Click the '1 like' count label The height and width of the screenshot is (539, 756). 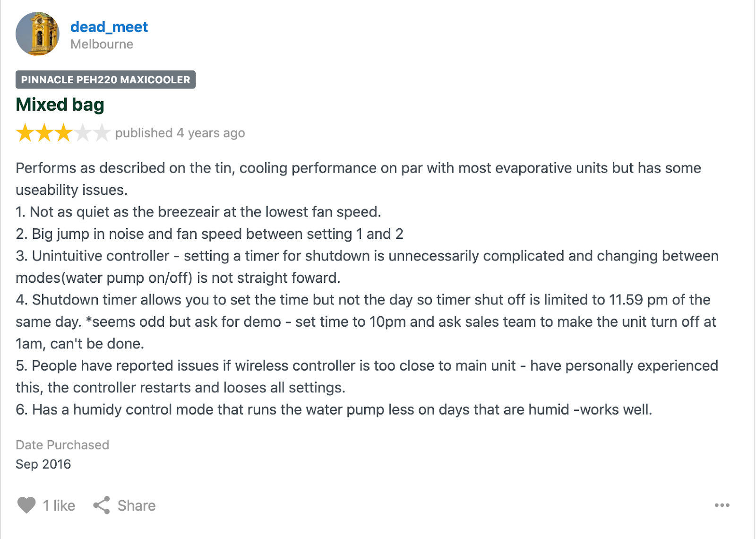pos(59,505)
